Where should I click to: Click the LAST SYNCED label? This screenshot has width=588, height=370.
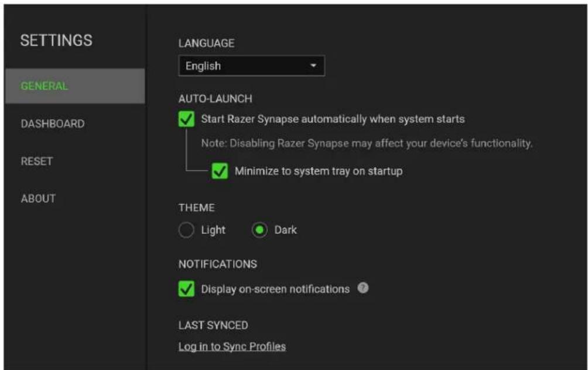coord(213,325)
